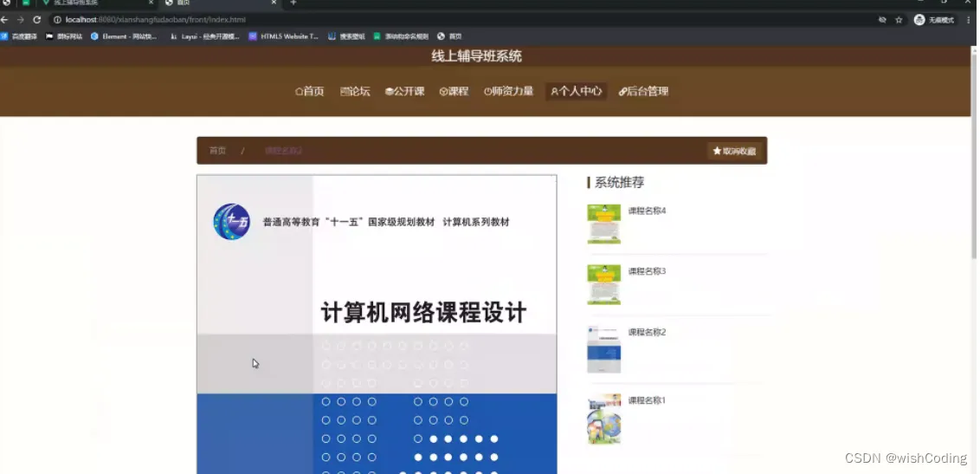Open the 图标网站 bookmark

[64, 36]
